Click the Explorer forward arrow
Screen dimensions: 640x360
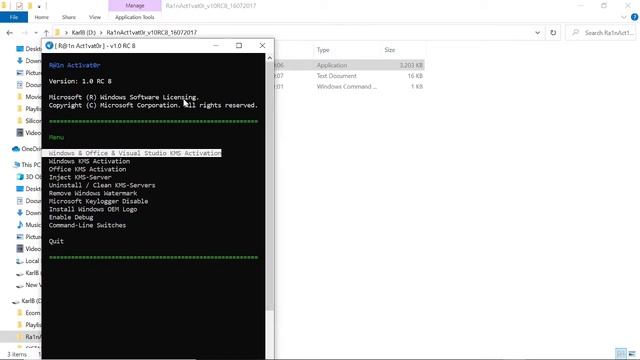click(24, 33)
